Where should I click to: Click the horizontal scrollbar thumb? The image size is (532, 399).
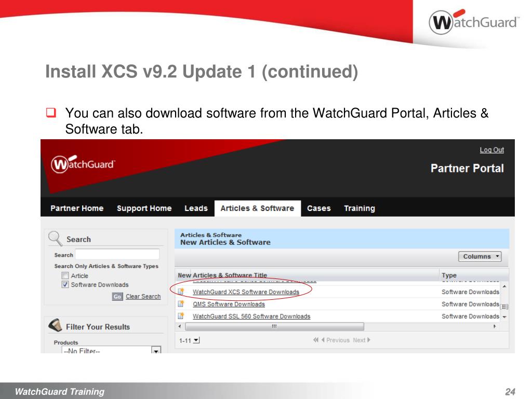click(274, 326)
